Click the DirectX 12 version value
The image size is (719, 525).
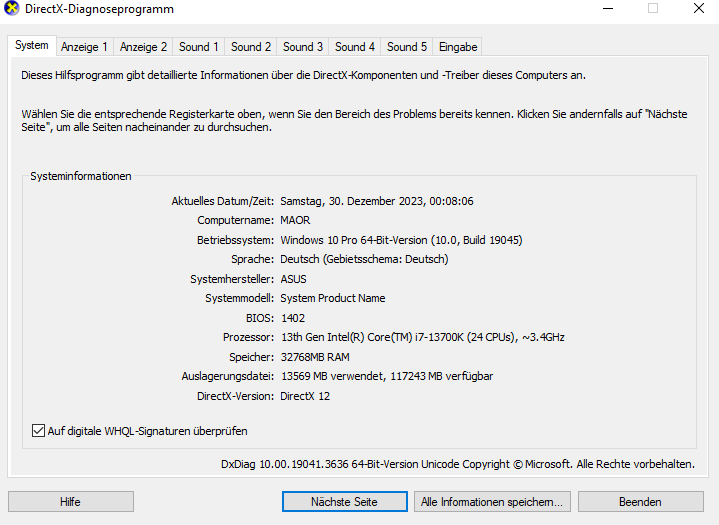(x=305, y=396)
